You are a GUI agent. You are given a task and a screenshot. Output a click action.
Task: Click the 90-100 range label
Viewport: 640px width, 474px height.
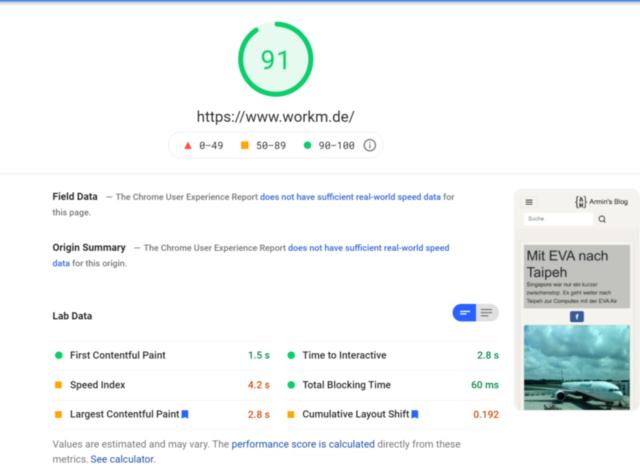pyautogui.click(x=336, y=145)
